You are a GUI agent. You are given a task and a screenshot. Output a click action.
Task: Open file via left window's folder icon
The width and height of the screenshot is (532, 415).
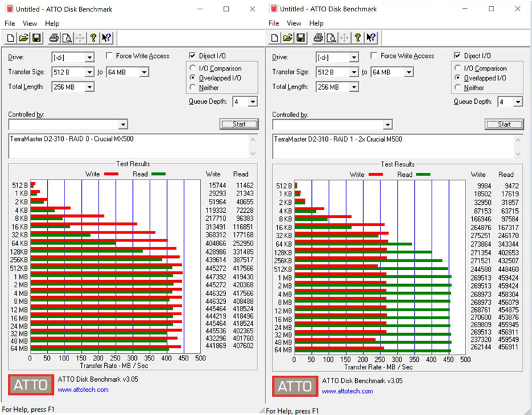(23, 38)
